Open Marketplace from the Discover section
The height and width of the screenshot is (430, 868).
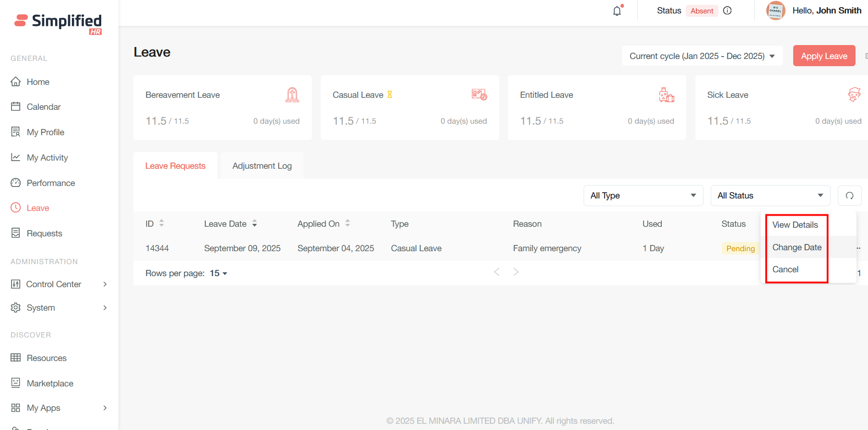pos(50,384)
